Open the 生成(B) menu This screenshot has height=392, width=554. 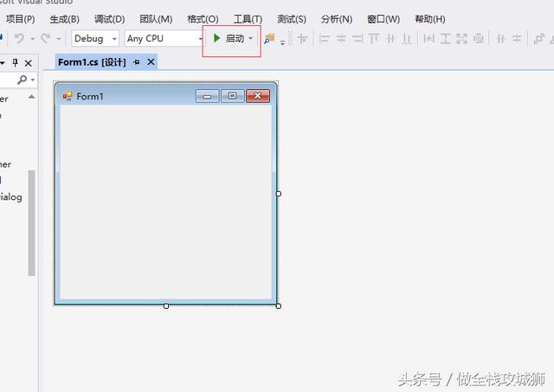tap(64, 19)
